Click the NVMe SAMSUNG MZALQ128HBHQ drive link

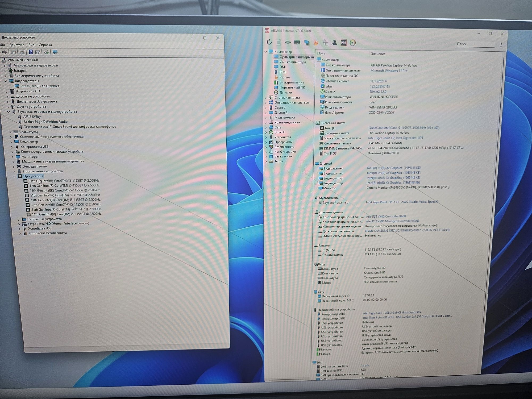407,230
